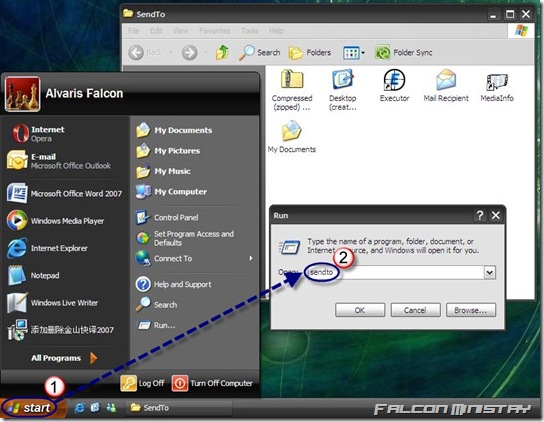
Task: Select the Desktop (create shortcut) item
Action: tap(343, 90)
